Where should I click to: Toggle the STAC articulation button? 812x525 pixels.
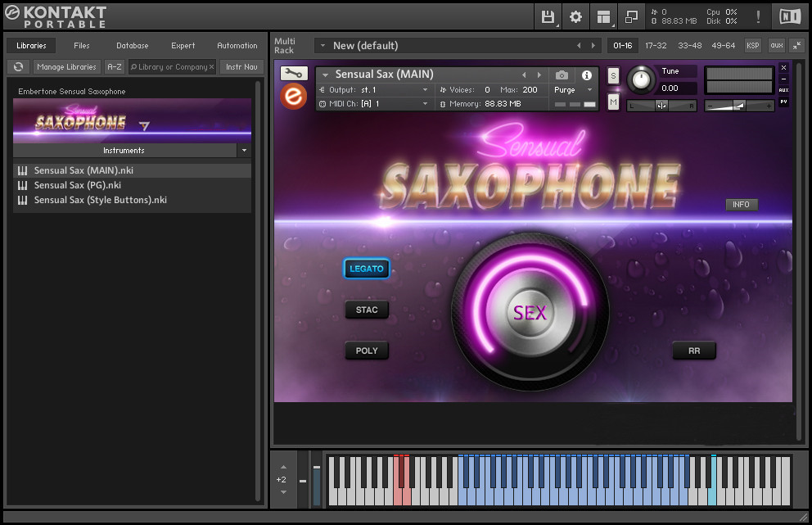tap(367, 310)
